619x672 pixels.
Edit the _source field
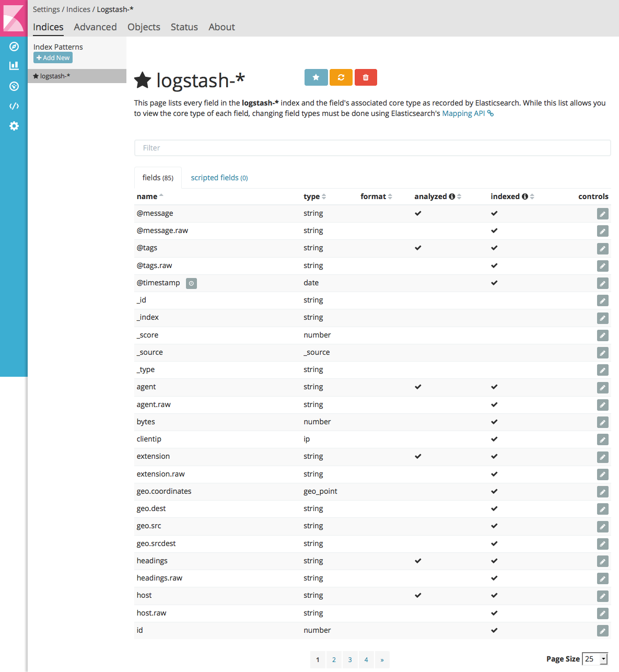pyautogui.click(x=603, y=353)
